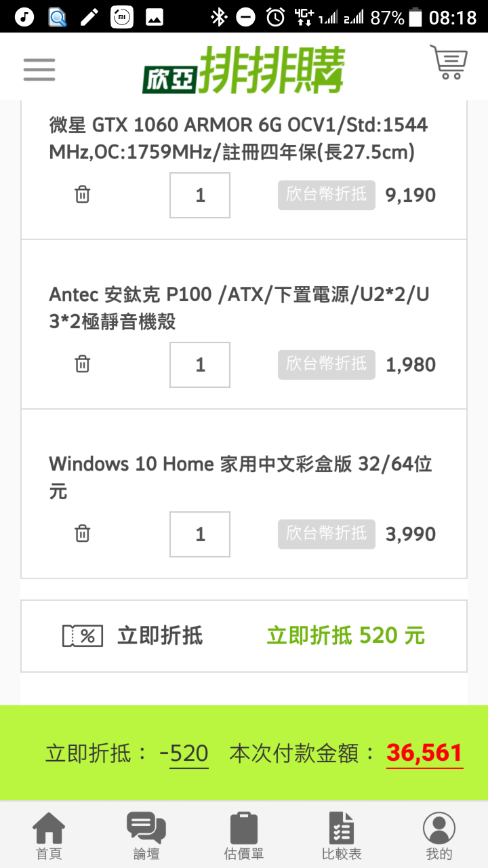The width and height of the screenshot is (488, 868).
Task: Open the 估價單 quote tab
Action: click(244, 836)
